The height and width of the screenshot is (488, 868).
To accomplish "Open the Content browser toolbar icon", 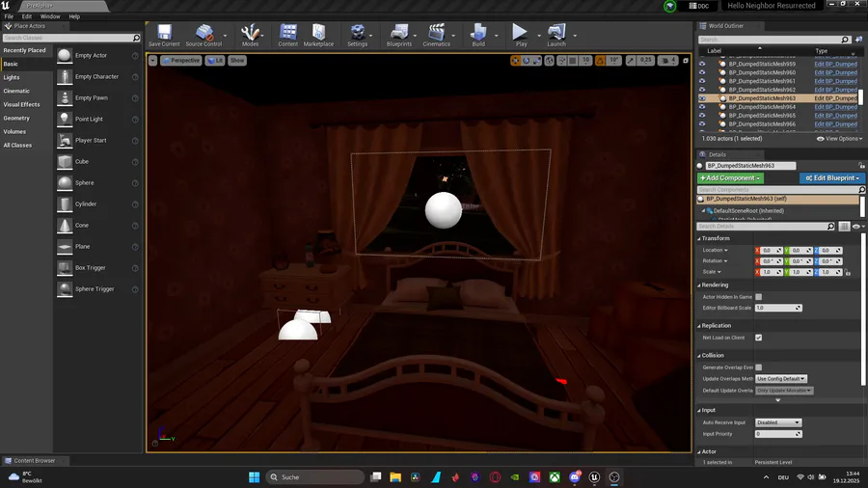I will click(x=287, y=35).
